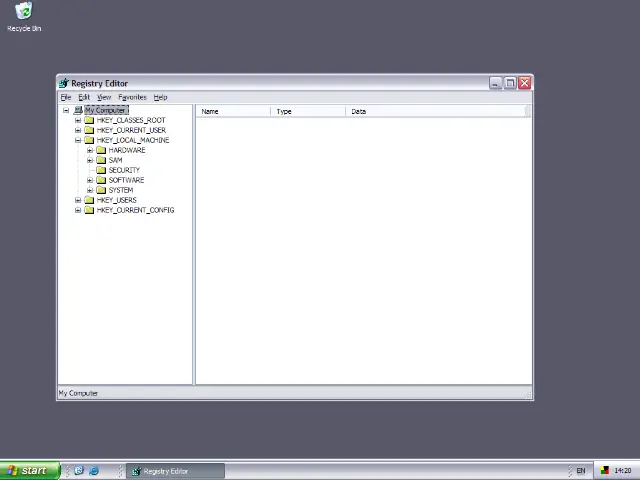The width and height of the screenshot is (640, 480).
Task: Expand the HKEY_USERS key
Action: 78,200
